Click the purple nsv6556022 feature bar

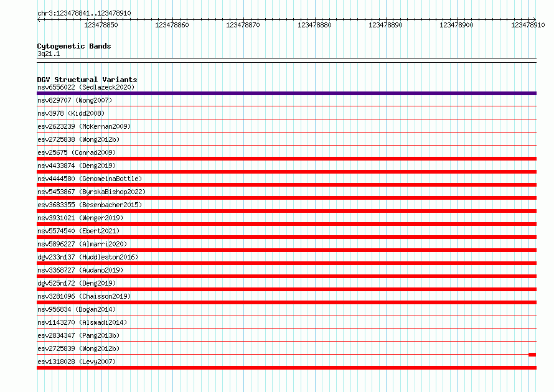[286, 93]
